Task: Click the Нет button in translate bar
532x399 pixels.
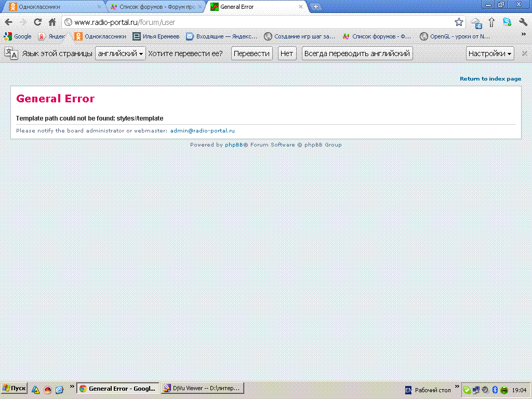Action: point(287,54)
